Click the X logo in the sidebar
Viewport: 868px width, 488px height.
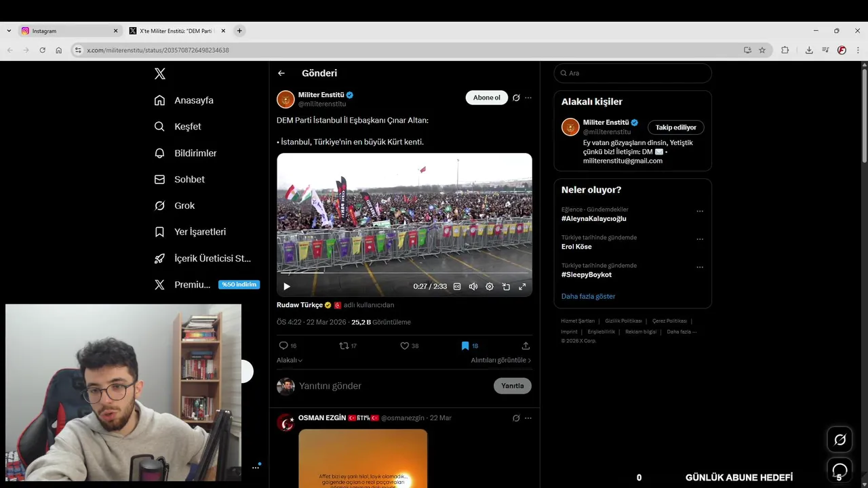click(x=160, y=74)
